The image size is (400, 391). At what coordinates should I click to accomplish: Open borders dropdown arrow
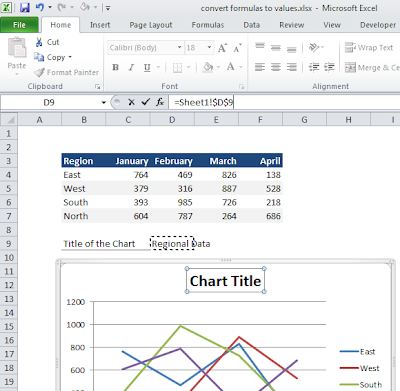coord(188,68)
